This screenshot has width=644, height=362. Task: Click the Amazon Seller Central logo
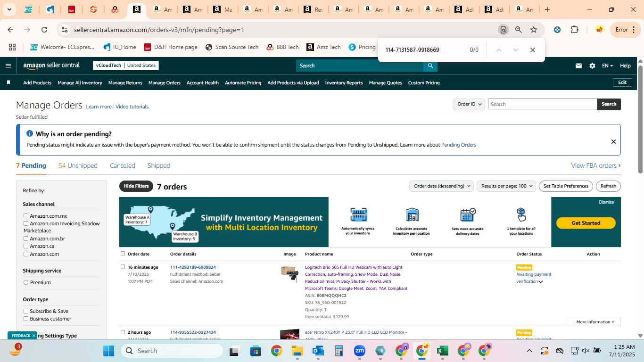coord(51,66)
